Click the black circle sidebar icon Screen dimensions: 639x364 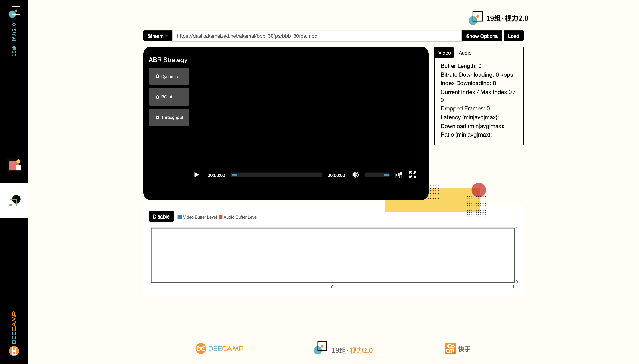click(x=14, y=200)
